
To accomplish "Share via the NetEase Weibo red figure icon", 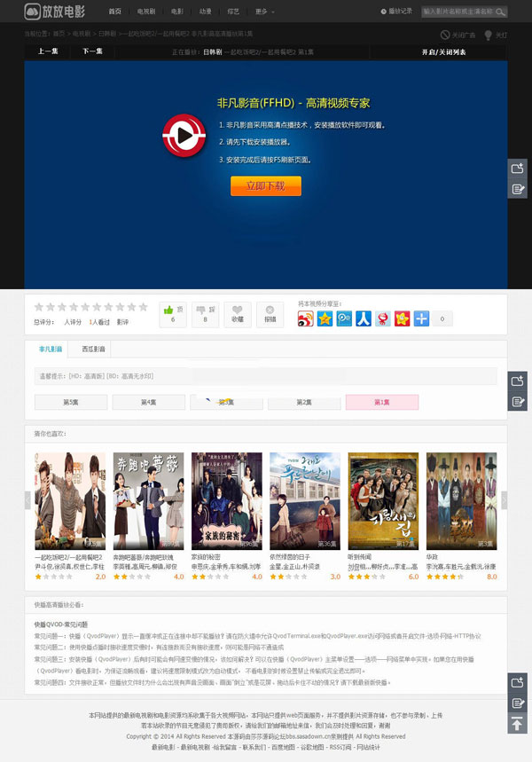I will click(383, 318).
